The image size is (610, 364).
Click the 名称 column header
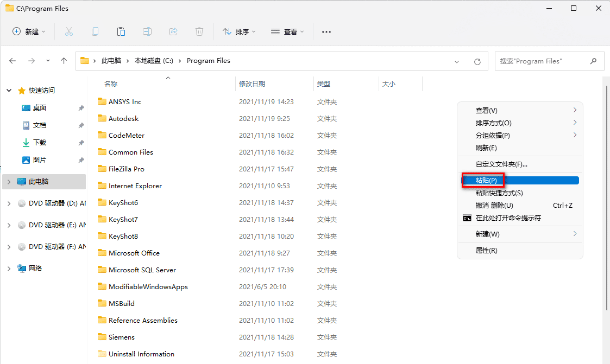[111, 84]
